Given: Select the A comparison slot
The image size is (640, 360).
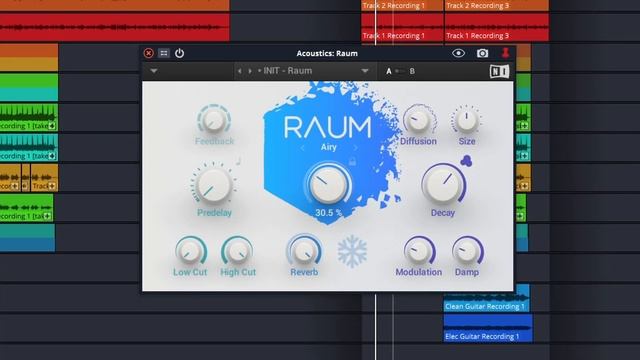Looking at the screenshot, I should [389, 71].
